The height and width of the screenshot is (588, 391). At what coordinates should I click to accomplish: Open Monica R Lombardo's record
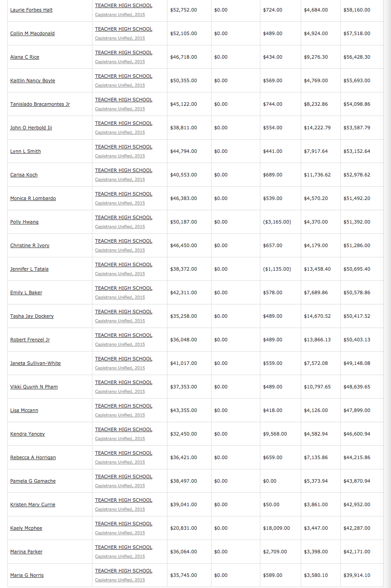(33, 198)
